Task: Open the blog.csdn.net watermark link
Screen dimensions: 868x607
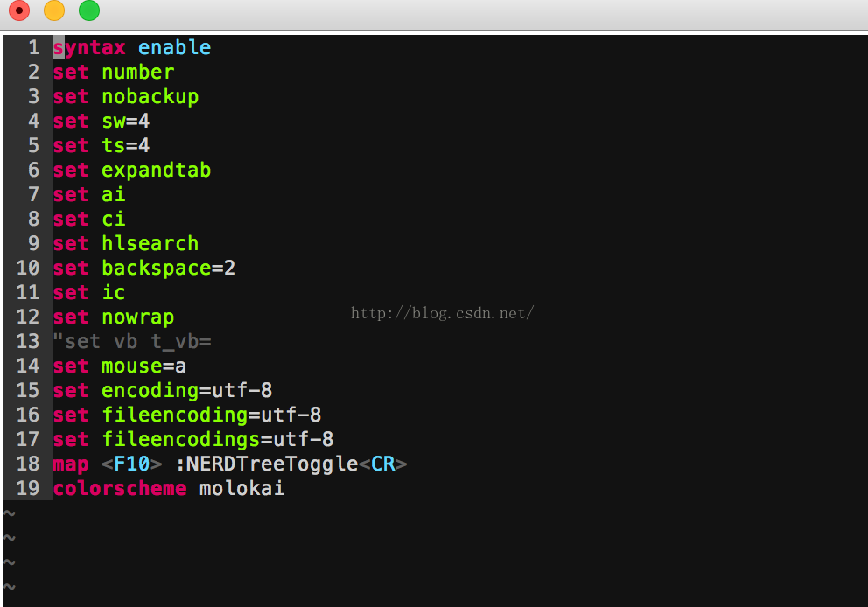Action: [x=443, y=312]
